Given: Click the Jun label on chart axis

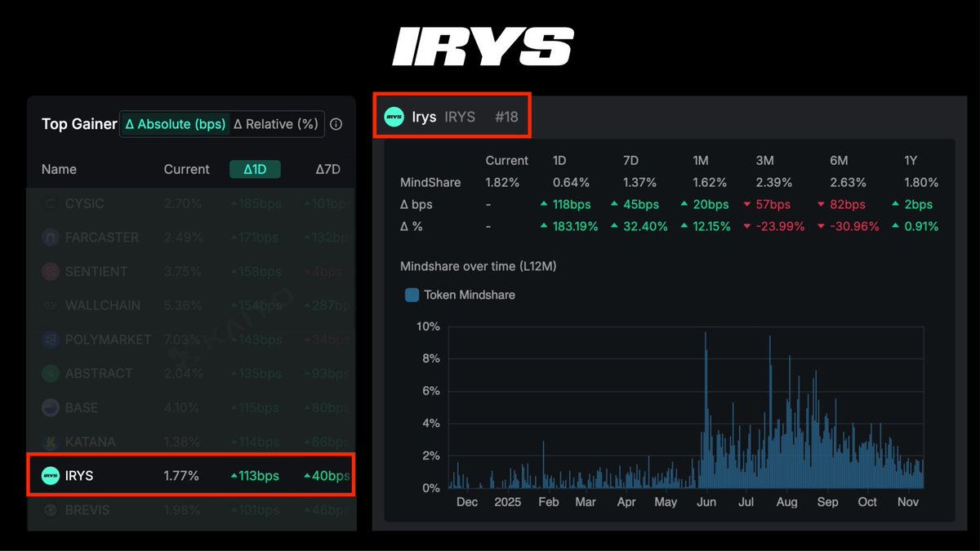Looking at the screenshot, I should point(707,502).
